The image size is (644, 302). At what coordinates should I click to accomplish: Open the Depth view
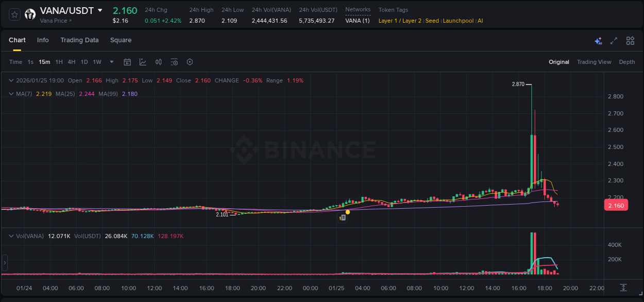click(x=626, y=62)
